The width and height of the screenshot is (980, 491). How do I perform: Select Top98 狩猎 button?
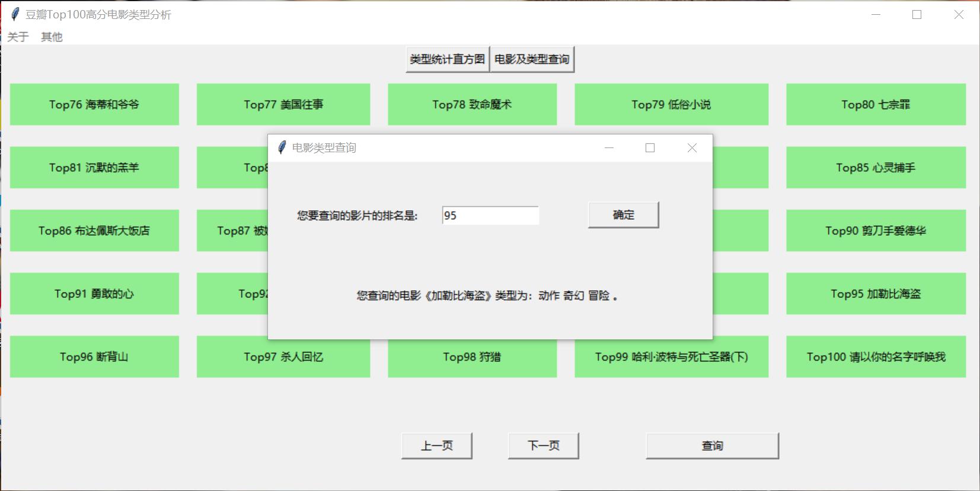point(472,358)
